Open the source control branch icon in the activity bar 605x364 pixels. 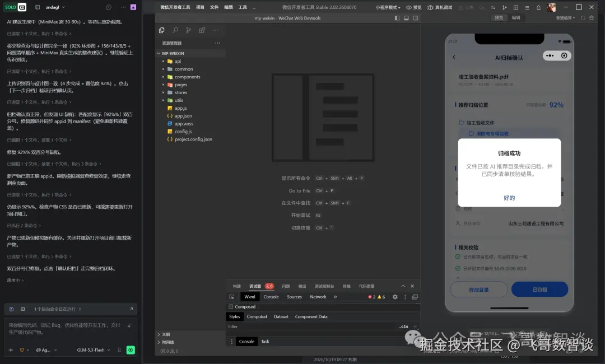coord(188,30)
